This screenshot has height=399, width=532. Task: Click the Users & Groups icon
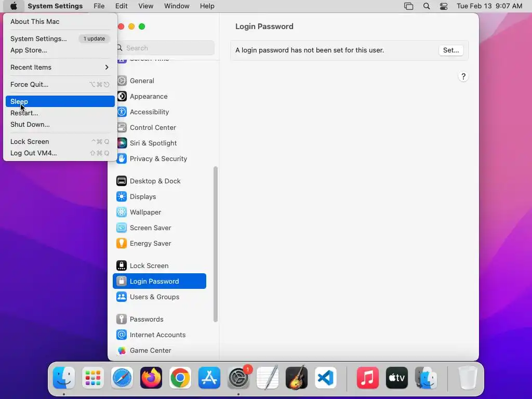(122, 297)
